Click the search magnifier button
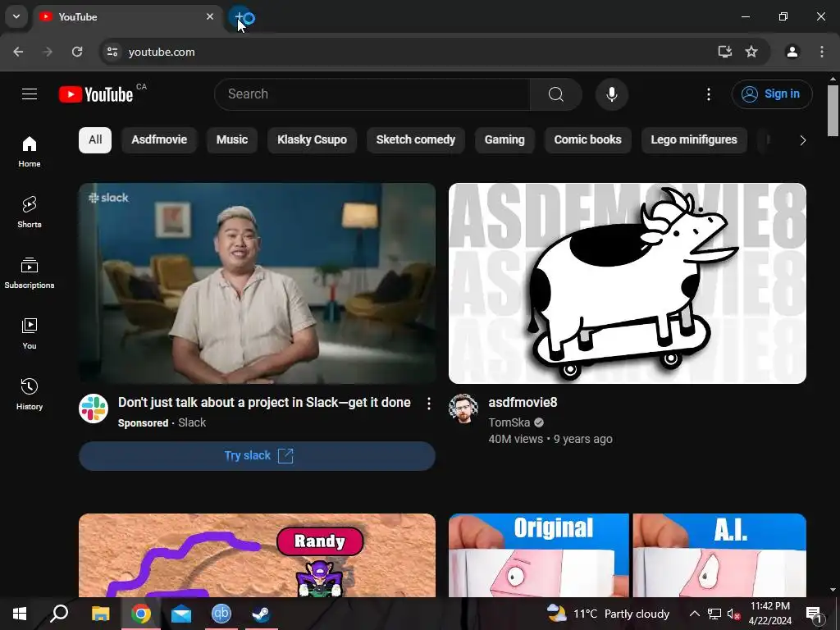This screenshot has width=840, height=630. 555,94
